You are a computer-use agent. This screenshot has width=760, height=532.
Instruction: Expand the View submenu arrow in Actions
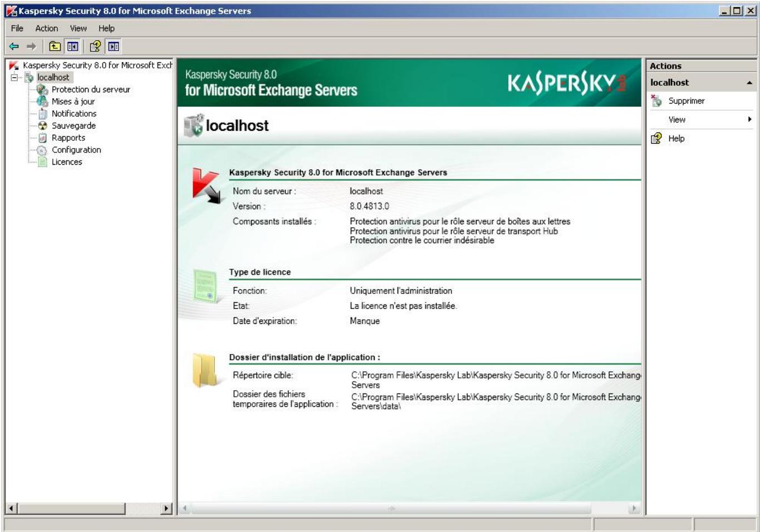point(749,120)
